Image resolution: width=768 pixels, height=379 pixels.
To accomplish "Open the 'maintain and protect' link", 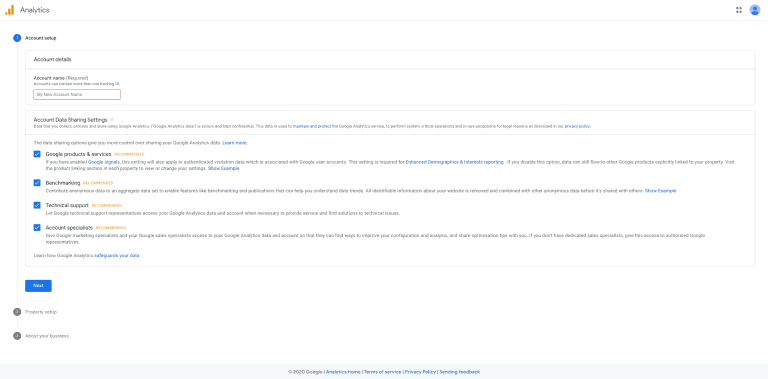I will tap(312, 126).
